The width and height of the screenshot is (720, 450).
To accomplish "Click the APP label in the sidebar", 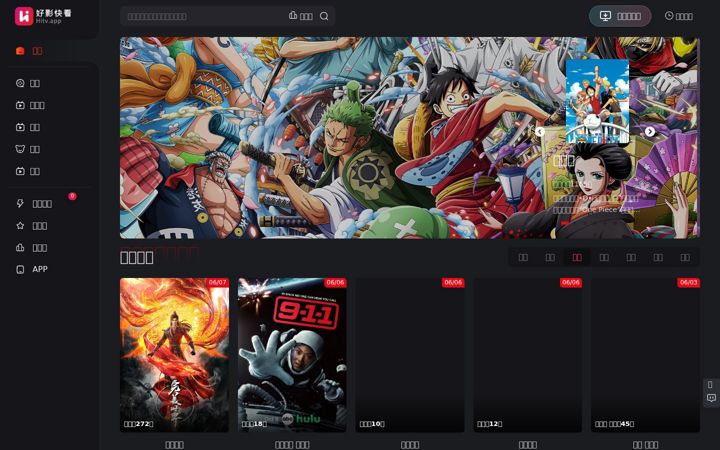I will (x=40, y=269).
